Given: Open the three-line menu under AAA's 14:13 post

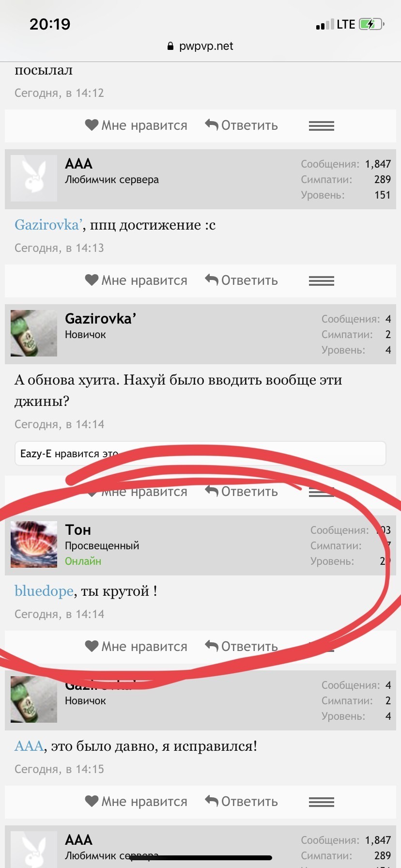Looking at the screenshot, I should pyautogui.click(x=322, y=281).
